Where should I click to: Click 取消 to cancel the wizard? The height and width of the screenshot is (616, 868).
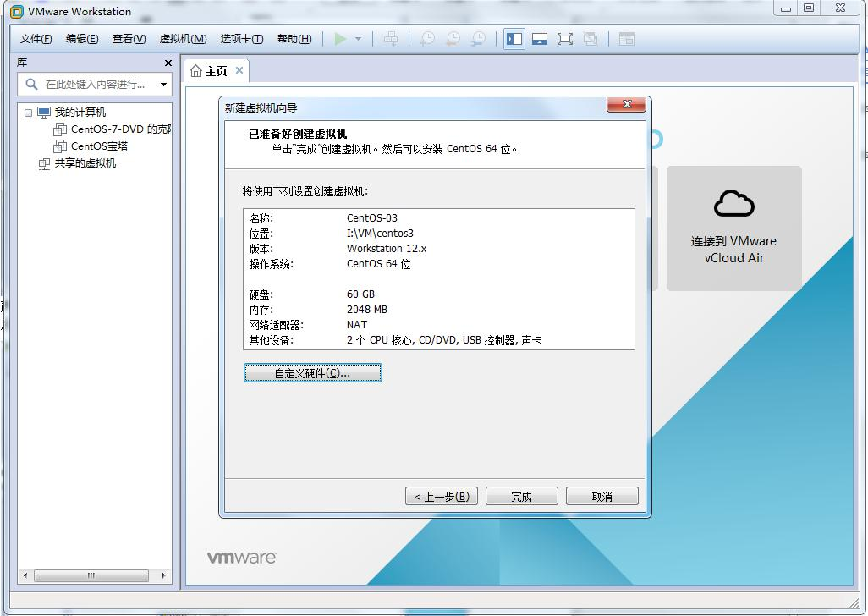pos(602,497)
